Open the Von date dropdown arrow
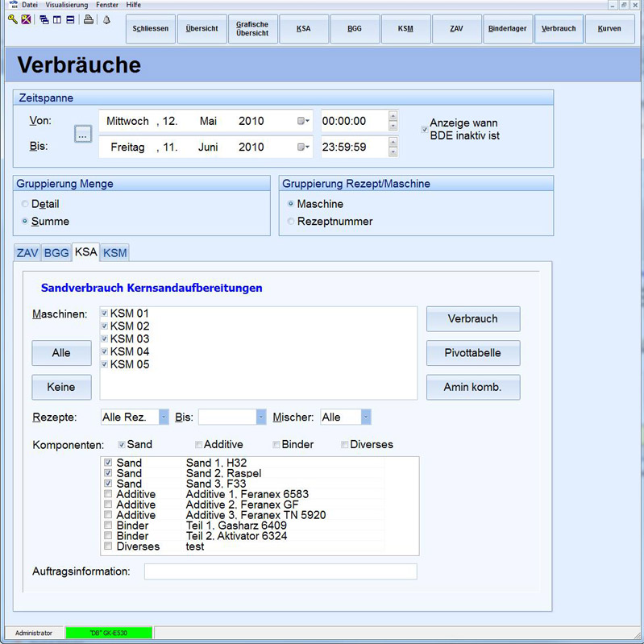The image size is (644, 644). click(x=307, y=121)
